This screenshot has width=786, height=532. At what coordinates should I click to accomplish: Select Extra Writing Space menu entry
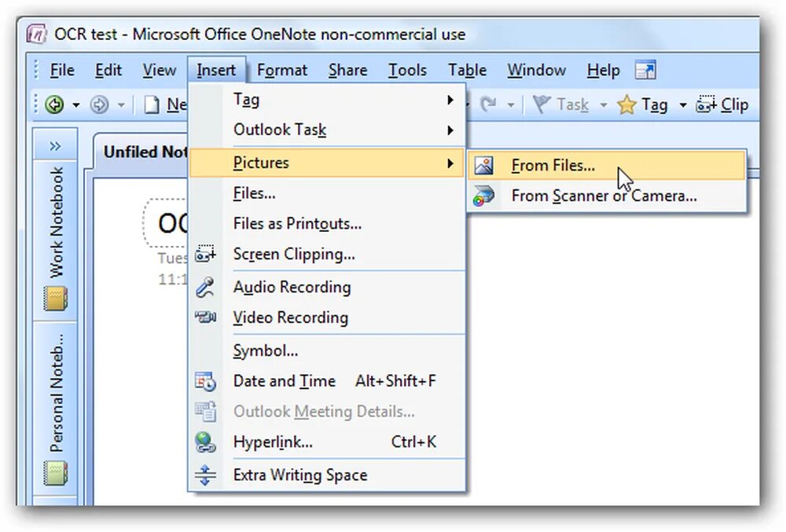(x=327, y=475)
